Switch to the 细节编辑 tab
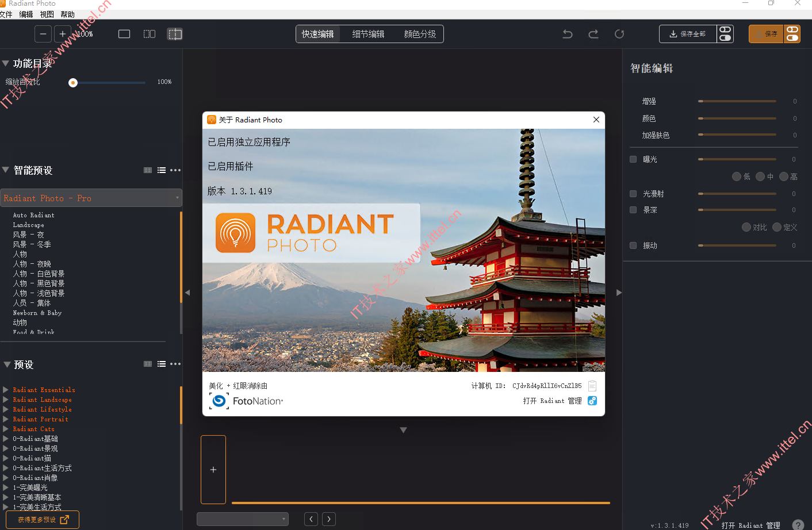The image size is (812, 530). tap(368, 34)
